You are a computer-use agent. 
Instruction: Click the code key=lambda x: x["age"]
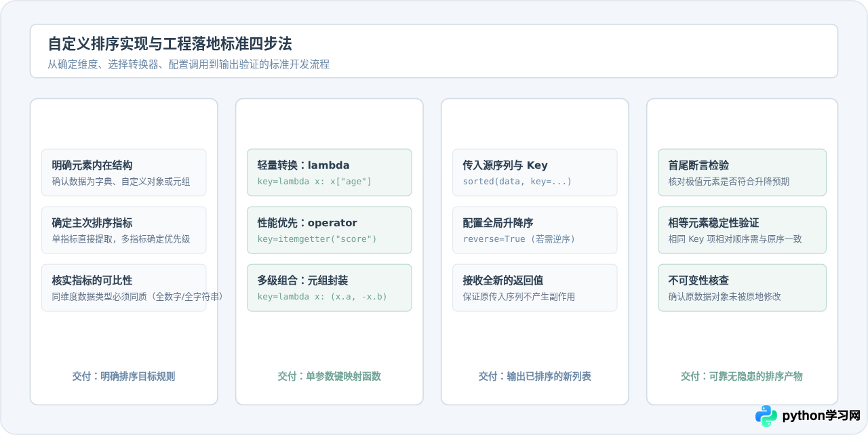pos(315,182)
